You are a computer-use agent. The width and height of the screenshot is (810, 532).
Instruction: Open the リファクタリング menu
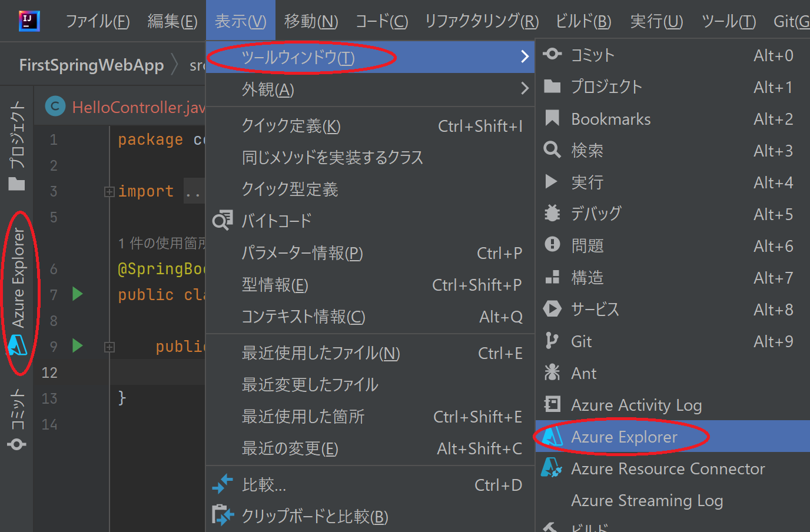click(x=482, y=22)
